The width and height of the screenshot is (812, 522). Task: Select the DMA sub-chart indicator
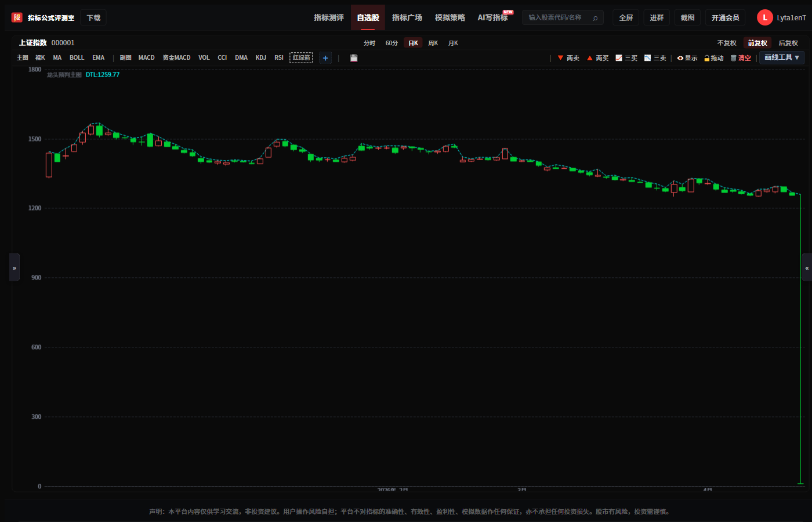pyautogui.click(x=241, y=58)
